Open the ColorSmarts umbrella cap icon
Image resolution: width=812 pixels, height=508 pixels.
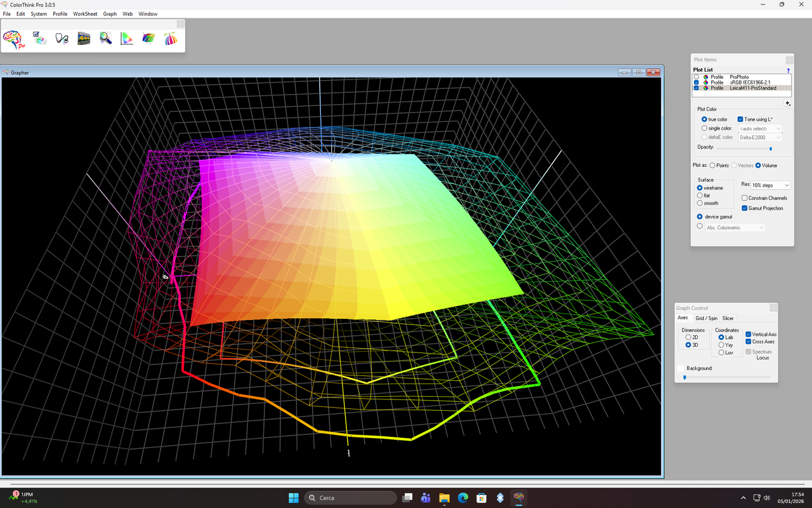pos(171,38)
